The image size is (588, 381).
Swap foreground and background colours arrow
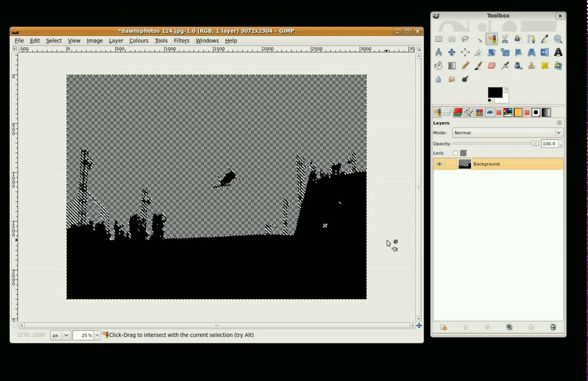point(506,89)
